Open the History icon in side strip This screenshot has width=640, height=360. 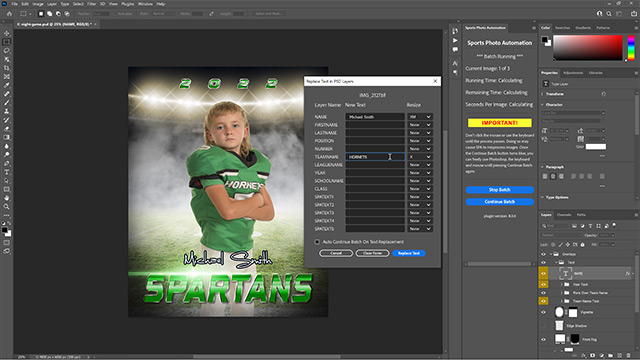tap(455, 31)
